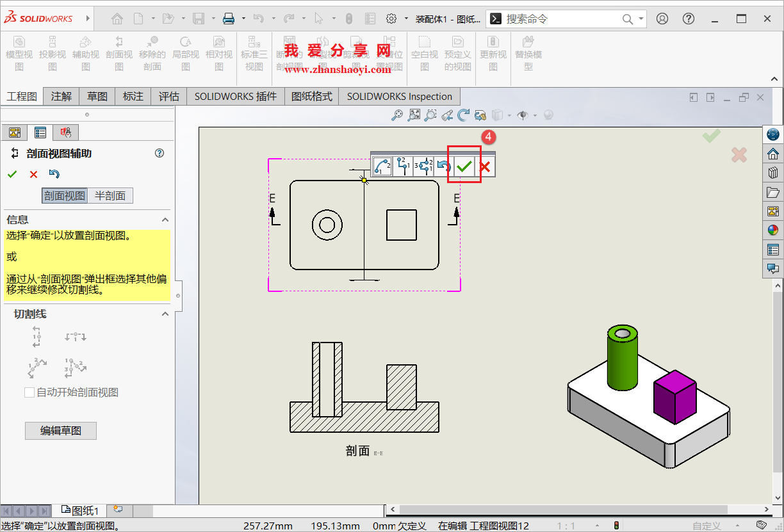Screen dimensions: 784x532
Task: Click the 编辑草图 button
Action: click(x=61, y=431)
